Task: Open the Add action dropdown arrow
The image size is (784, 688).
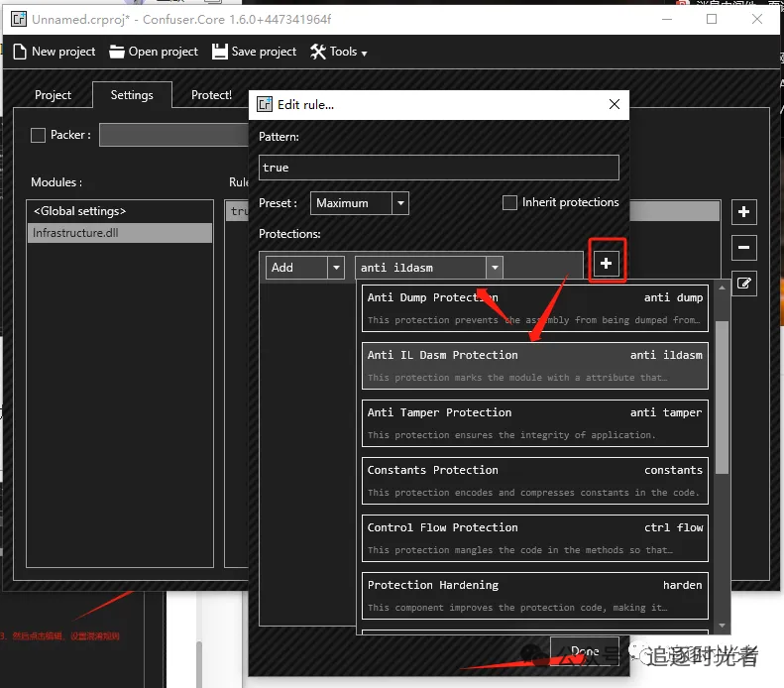Action: pos(336,268)
